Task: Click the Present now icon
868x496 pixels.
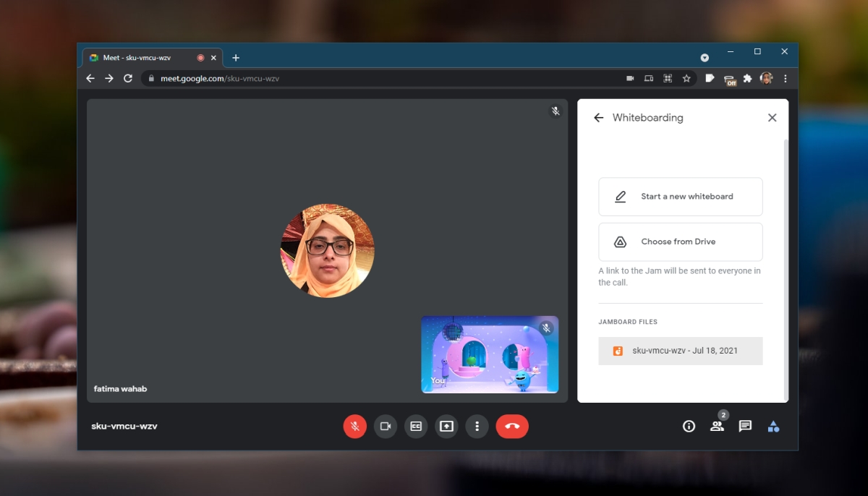Action: 446,426
